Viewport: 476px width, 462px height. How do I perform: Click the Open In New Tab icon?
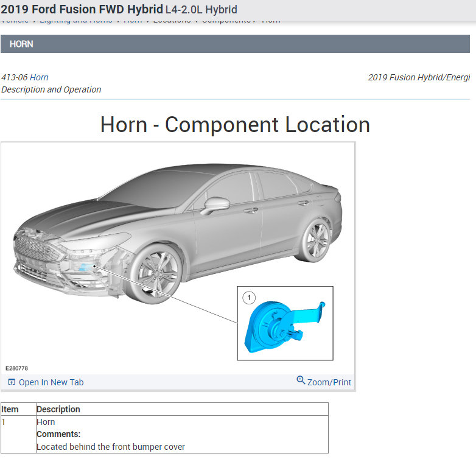point(12,382)
